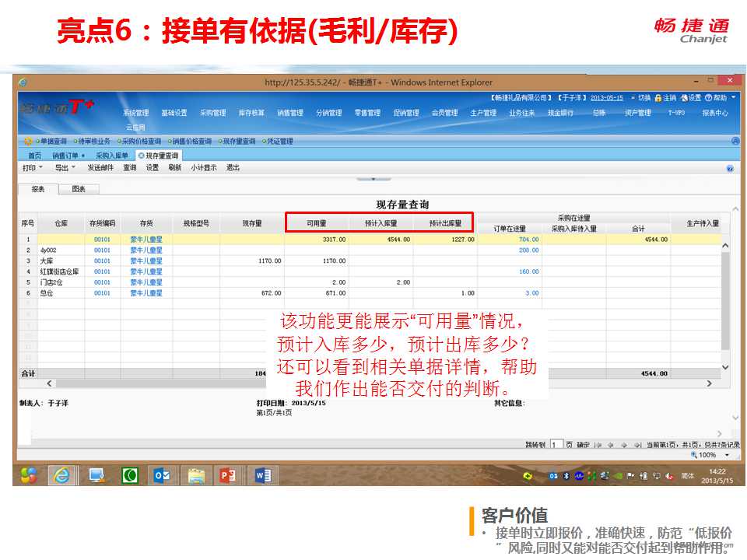Click the 刷新 toolbar button
The height and width of the screenshot is (560, 747).
click(x=174, y=167)
